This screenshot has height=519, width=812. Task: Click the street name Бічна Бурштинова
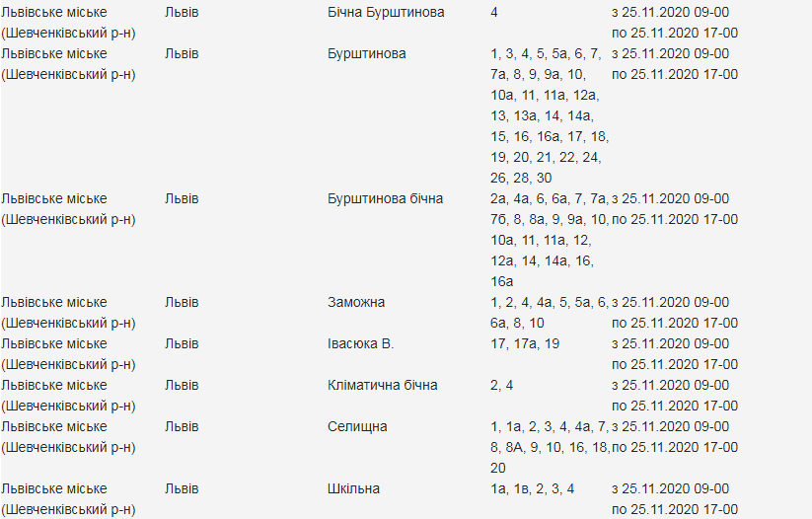(386, 13)
